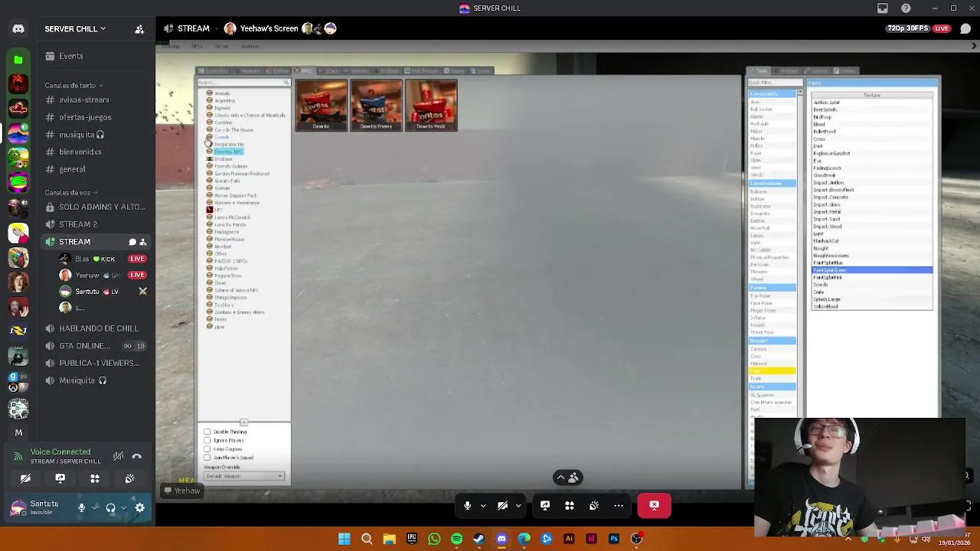The image size is (980, 551).
Task: Click the share screen button in voice panel
Action: coord(60,478)
